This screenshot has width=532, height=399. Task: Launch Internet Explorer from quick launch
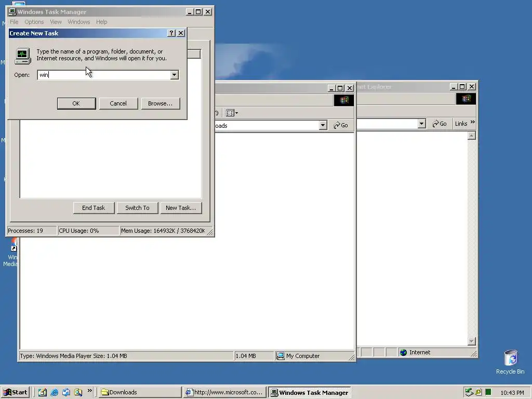tap(54, 392)
